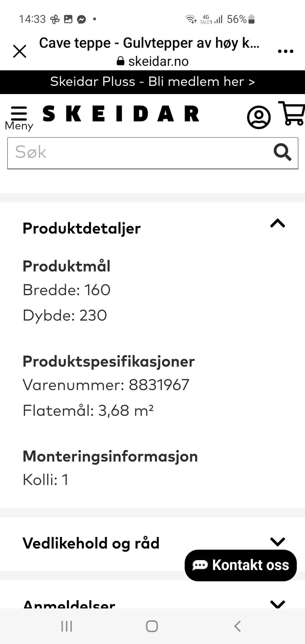Open the Meny hamburger menu
The width and height of the screenshot is (305, 644).
19,118
